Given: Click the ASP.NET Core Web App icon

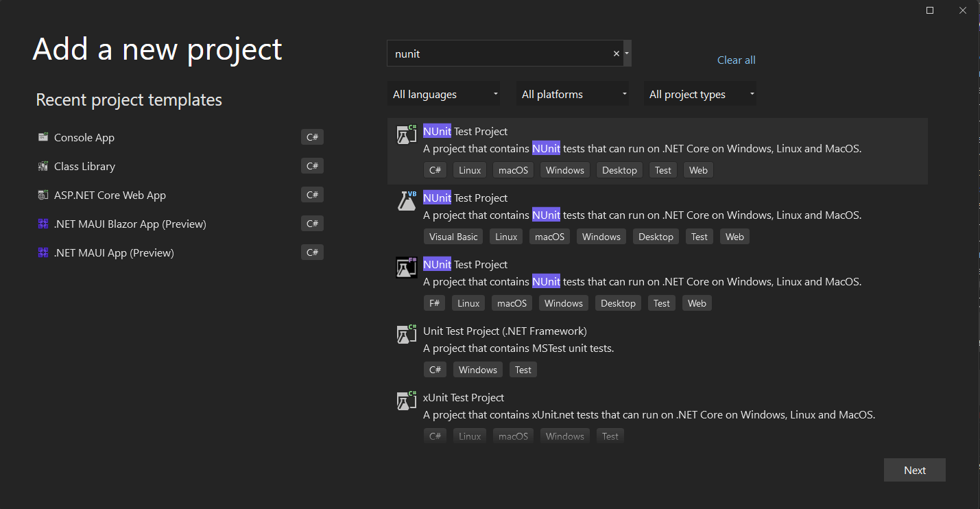Looking at the screenshot, I should point(43,195).
